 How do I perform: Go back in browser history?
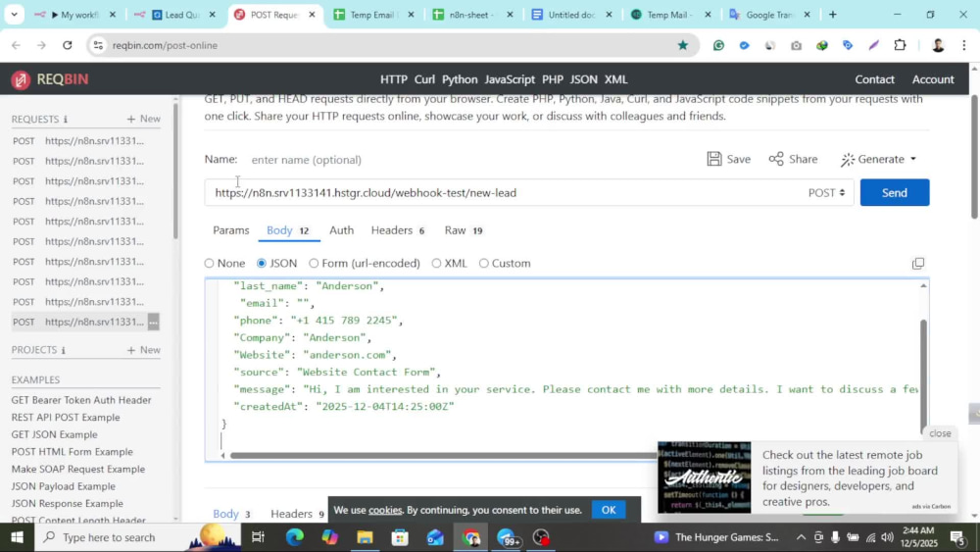click(16, 45)
